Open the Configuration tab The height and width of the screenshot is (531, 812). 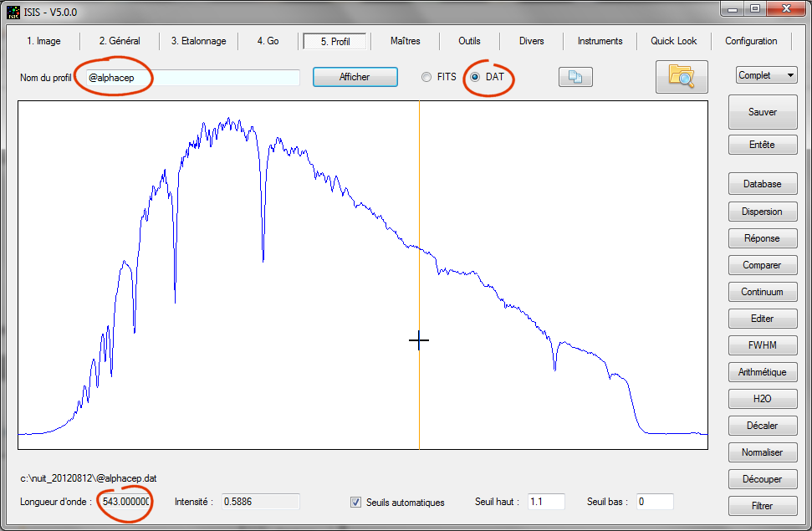(x=751, y=41)
